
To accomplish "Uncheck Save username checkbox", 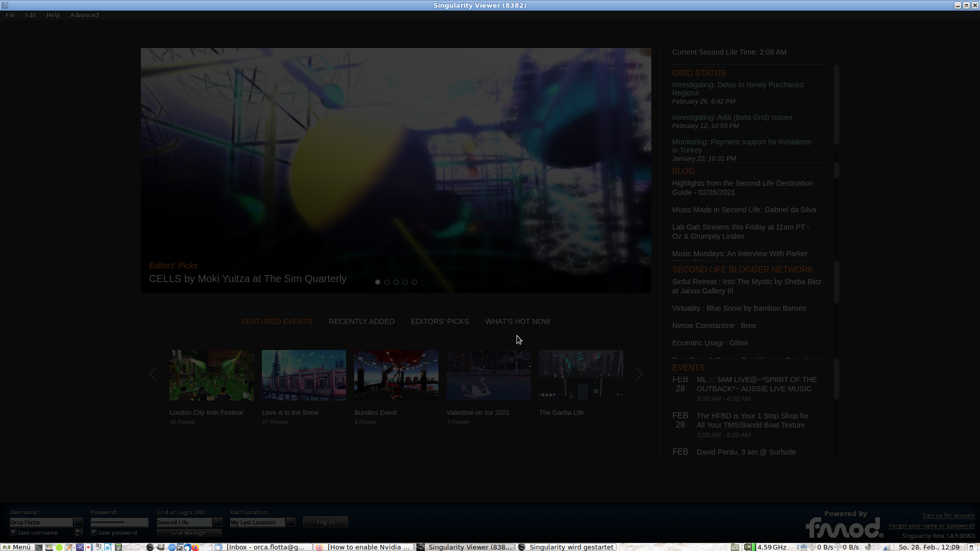I will [x=13, y=532].
